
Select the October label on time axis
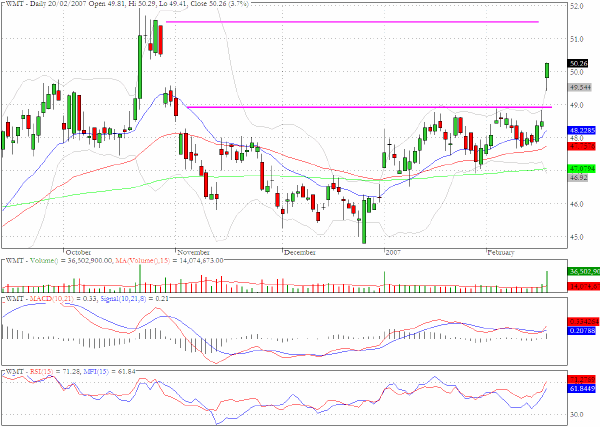[x=78, y=253]
